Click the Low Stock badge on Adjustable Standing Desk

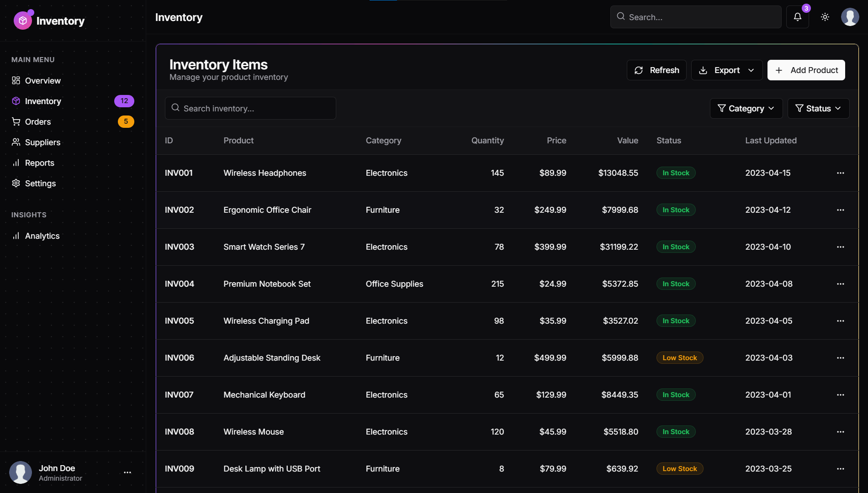pos(679,357)
